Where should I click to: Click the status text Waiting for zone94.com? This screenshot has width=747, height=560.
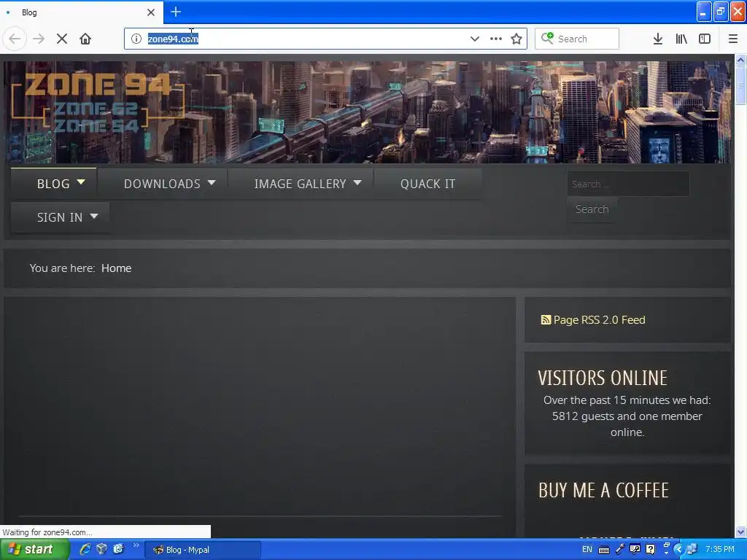click(47, 532)
